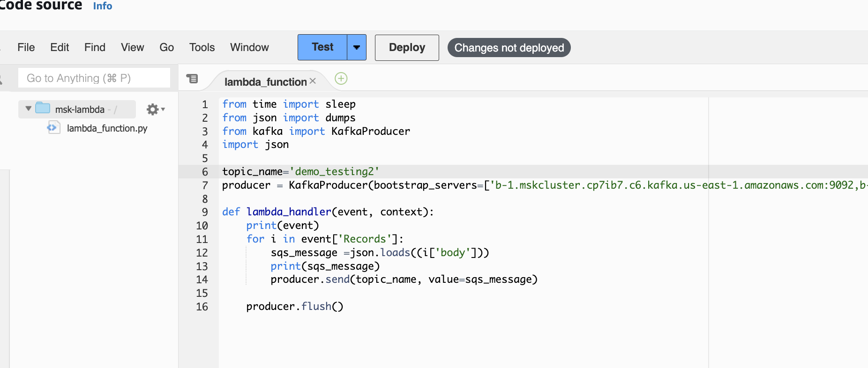868x368 pixels.
Task: Click 'KafkaProducer' in the import line 3
Action: pos(371,132)
